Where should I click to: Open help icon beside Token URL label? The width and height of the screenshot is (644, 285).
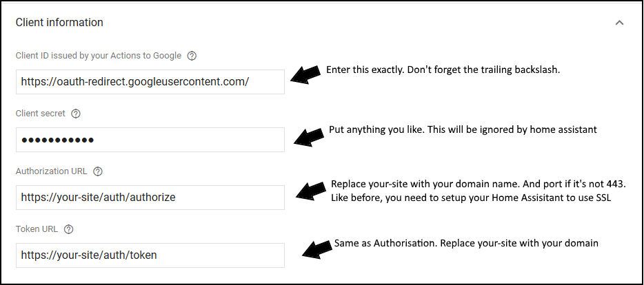point(68,229)
